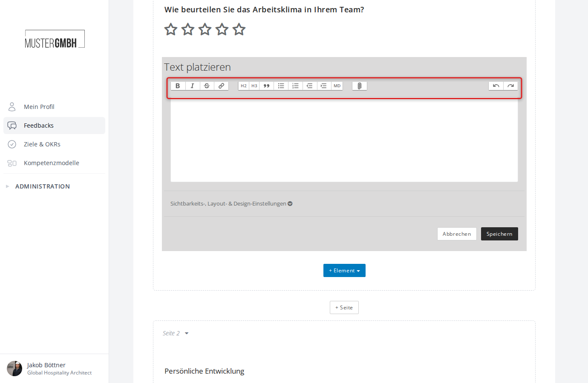This screenshot has width=588, height=383.
Task: Increase indent with indent icon
Action: pyautogui.click(x=324, y=86)
